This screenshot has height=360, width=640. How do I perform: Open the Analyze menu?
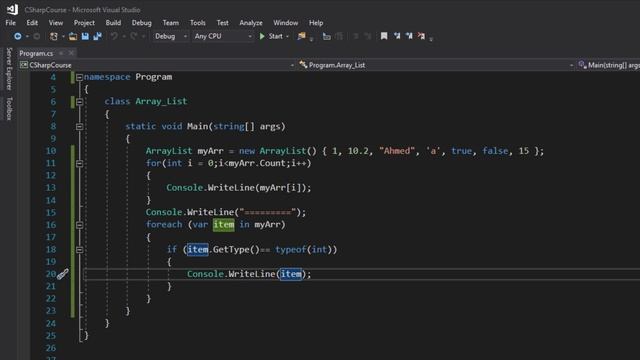(x=251, y=23)
